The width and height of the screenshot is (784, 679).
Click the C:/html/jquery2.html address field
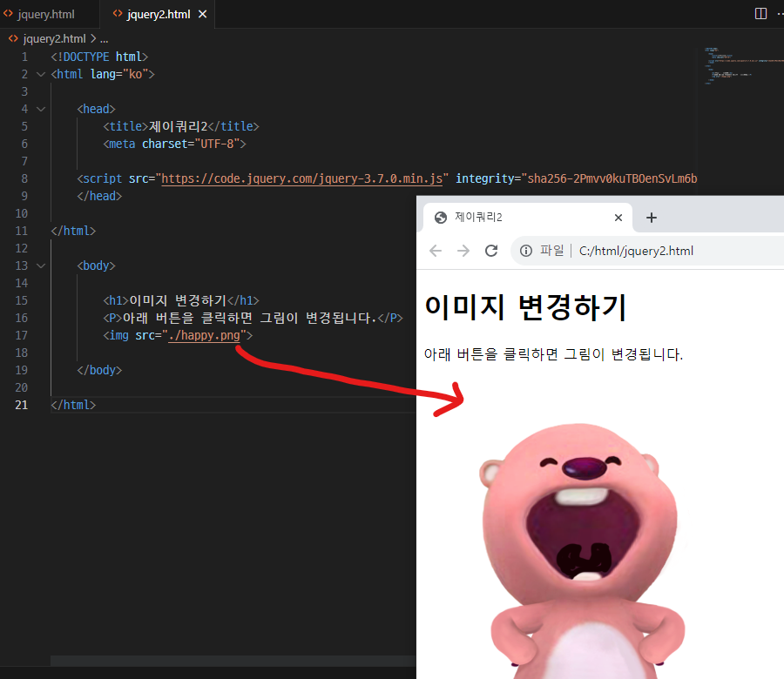click(x=636, y=251)
